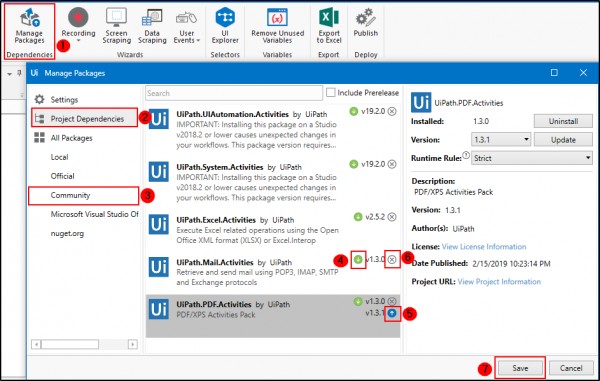Select the Community package feed

pyautogui.click(x=70, y=195)
